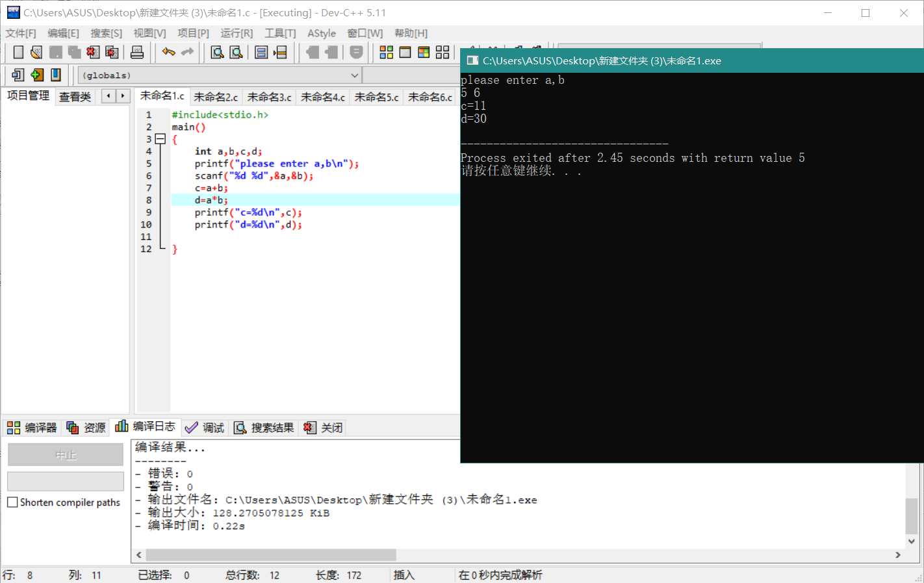Switch to the 未命名5.c editor tab
Screen dimensions: 924x583
coord(376,97)
